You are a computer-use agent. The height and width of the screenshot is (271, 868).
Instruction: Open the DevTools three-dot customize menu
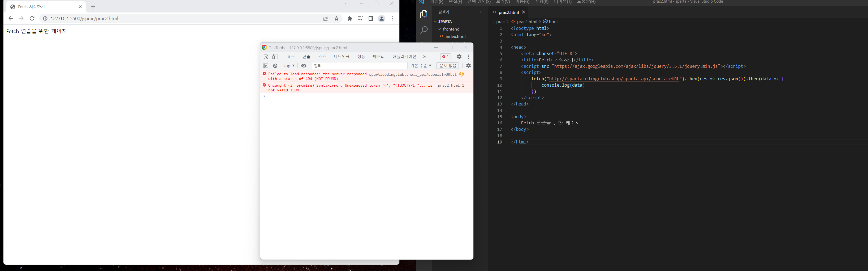(x=468, y=57)
